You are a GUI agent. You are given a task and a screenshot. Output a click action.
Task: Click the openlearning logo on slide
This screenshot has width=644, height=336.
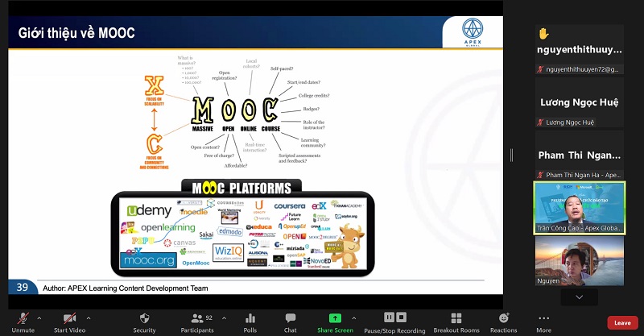(168, 227)
